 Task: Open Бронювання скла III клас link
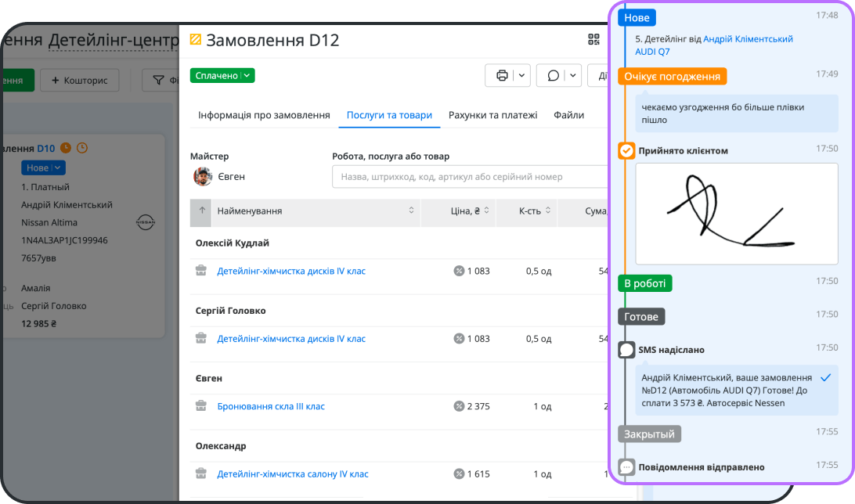pyautogui.click(x=271, y=406)
